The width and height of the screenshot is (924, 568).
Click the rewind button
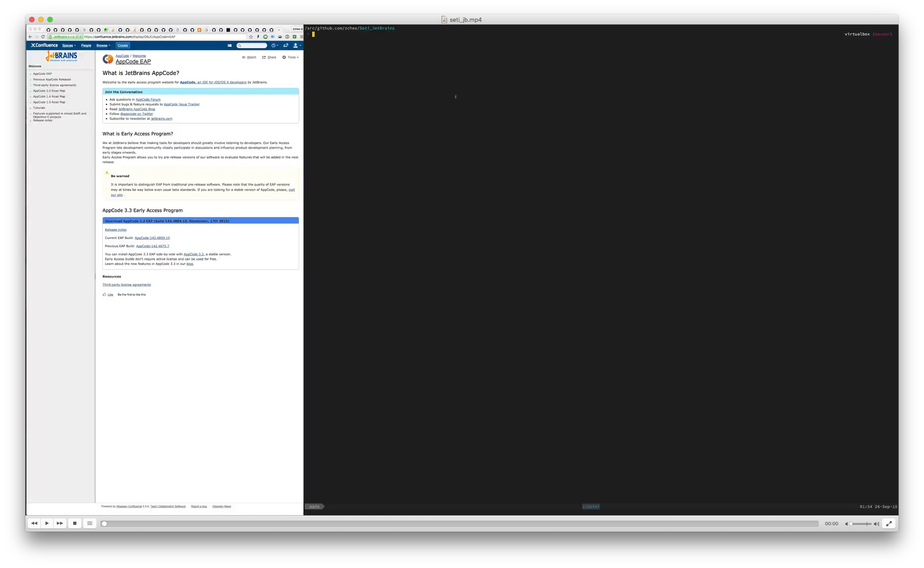(34, 523)
